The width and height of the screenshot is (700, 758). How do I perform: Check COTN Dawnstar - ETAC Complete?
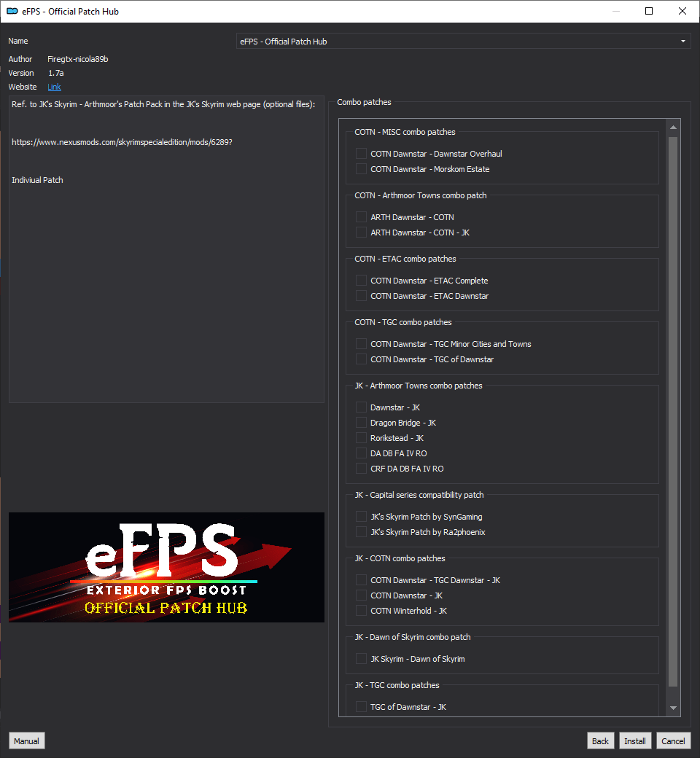[361, 281]
